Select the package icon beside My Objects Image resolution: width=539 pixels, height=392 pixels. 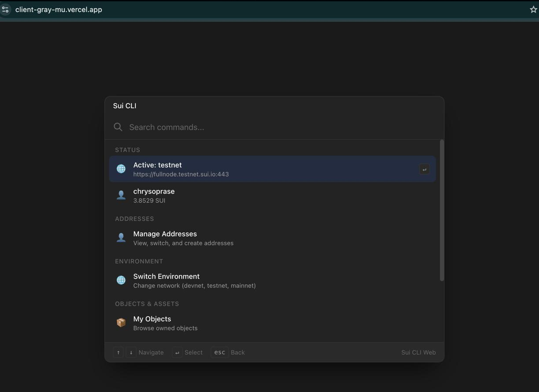pyautogui.click(x=121, y=322)
